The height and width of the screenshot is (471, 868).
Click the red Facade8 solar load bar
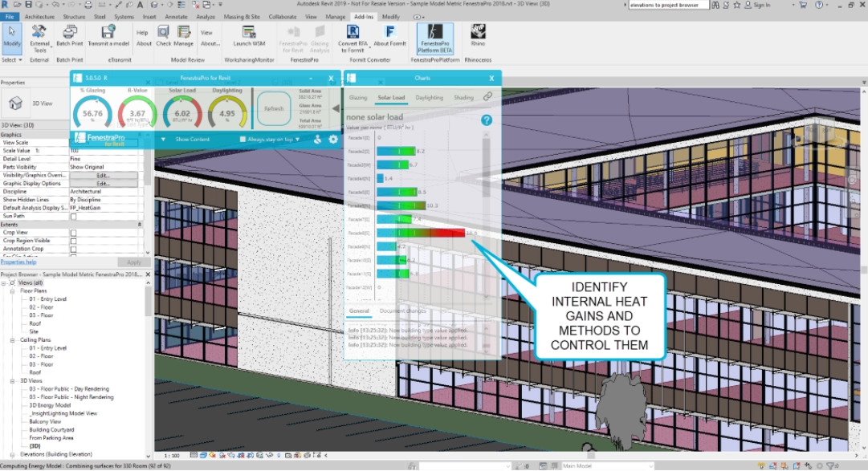click(421, 233)
